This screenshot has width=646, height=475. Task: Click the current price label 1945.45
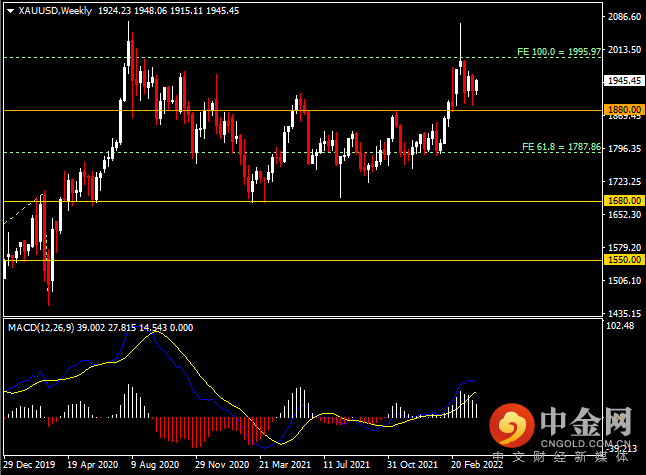click(x=624, y=81)
